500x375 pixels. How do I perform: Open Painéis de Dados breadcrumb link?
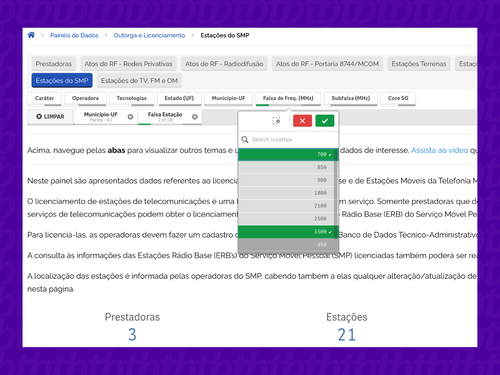point(74,35)
